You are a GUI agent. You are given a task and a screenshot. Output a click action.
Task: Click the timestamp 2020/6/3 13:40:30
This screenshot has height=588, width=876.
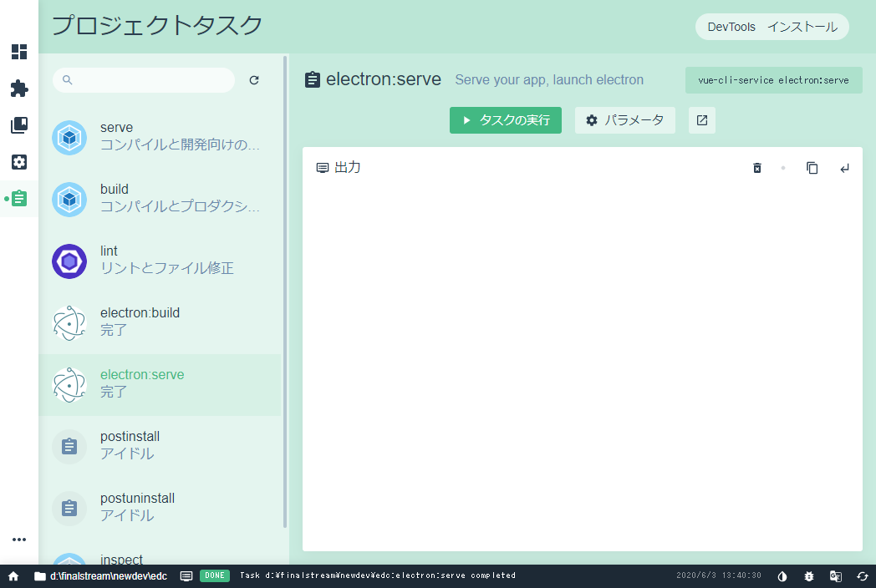pos(719,575)
